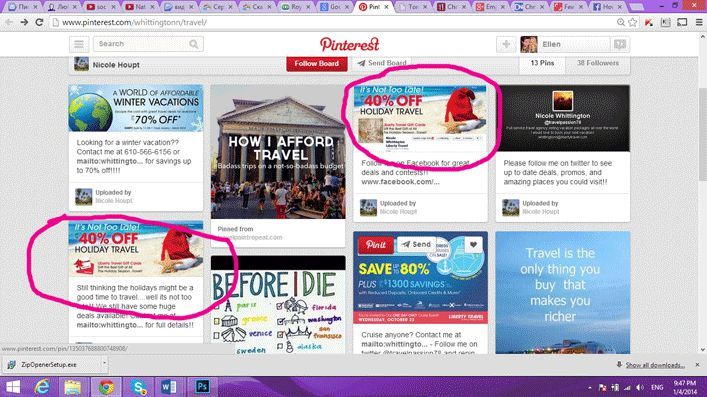Switch to the 13 Pins tab
The image size is (707, 397).
click(542, 63)
